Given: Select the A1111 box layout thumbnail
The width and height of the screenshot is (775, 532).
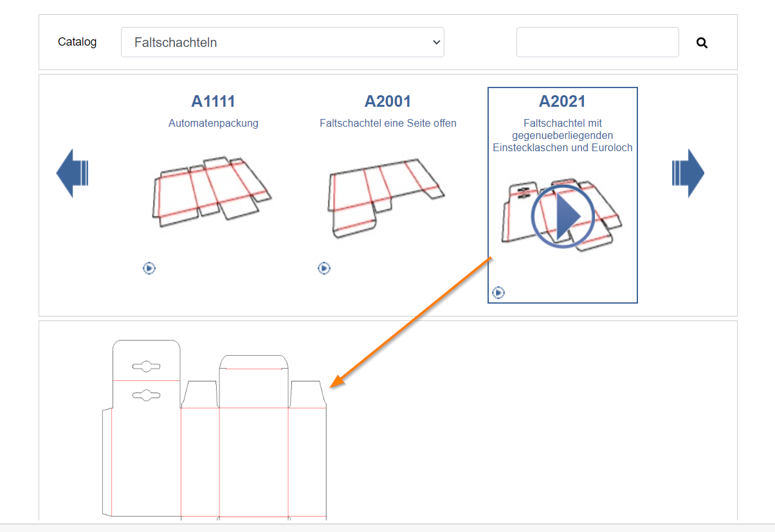Looking at the screenshot, I should click(x=212, y=192).
